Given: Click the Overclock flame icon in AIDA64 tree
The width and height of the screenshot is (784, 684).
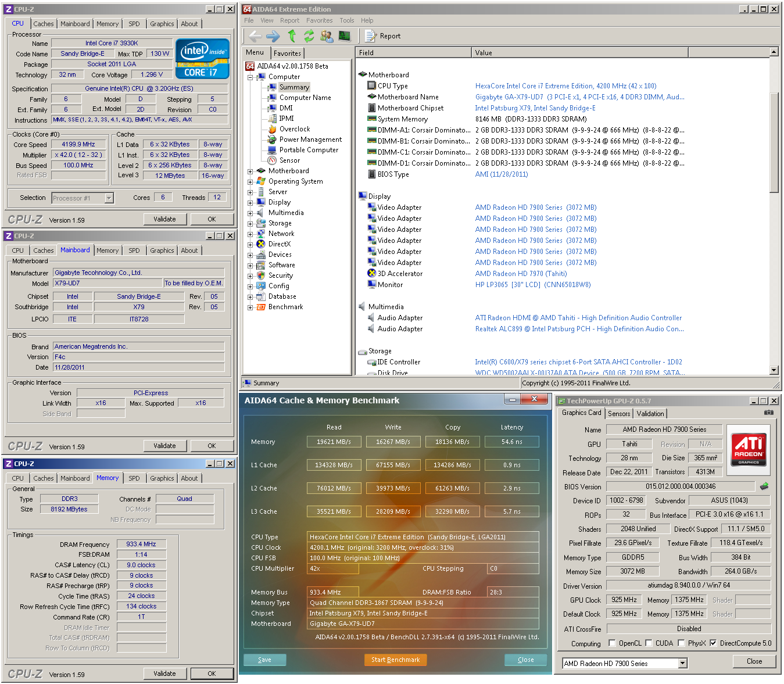Looking at the screenshot, I should click(x=272, y=129).
